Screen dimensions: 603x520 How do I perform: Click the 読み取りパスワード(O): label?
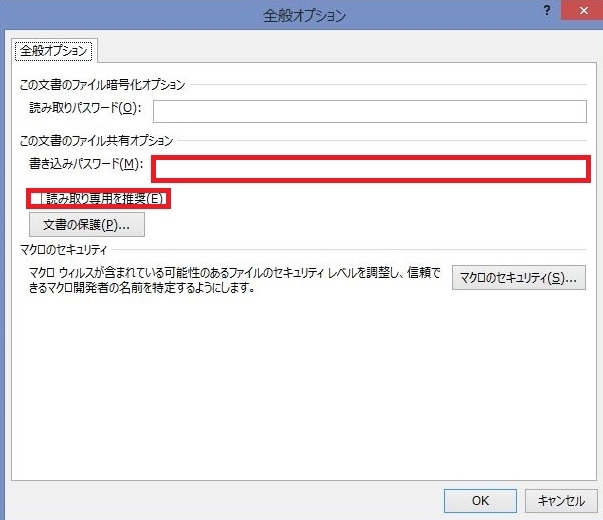pos(85,108)
